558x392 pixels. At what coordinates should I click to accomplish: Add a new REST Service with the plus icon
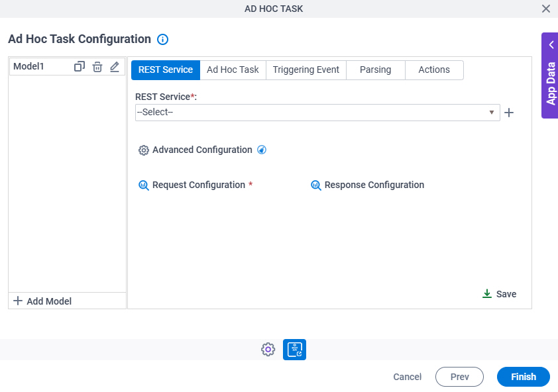[509, 113]
